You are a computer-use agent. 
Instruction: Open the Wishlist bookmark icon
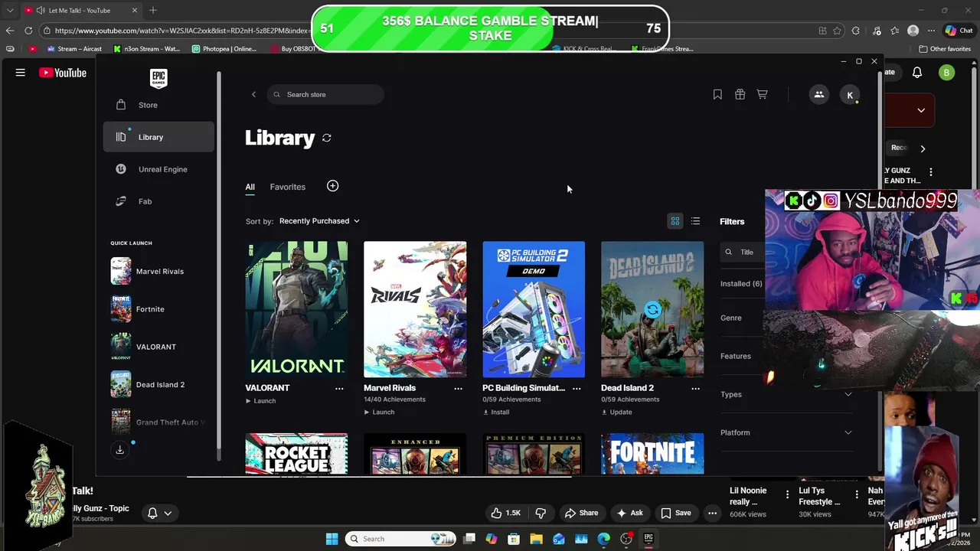(x=717, y=94)
